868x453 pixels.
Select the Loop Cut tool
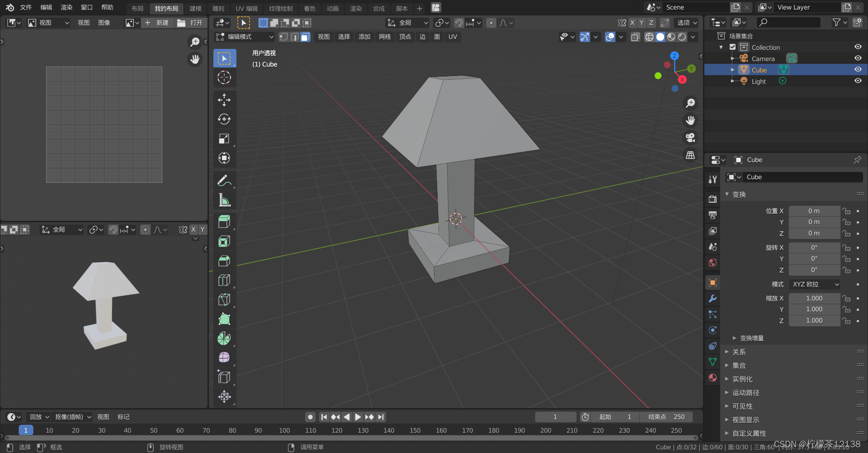click(224, 280)
